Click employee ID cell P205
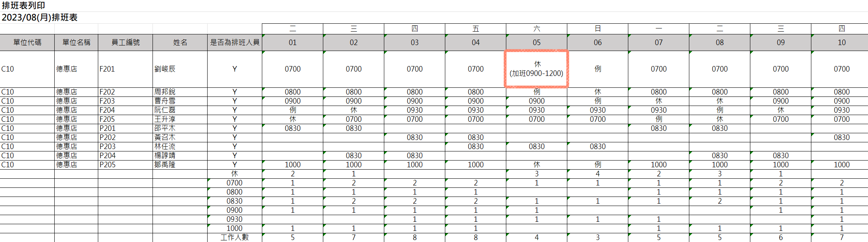 pos(107,164)
